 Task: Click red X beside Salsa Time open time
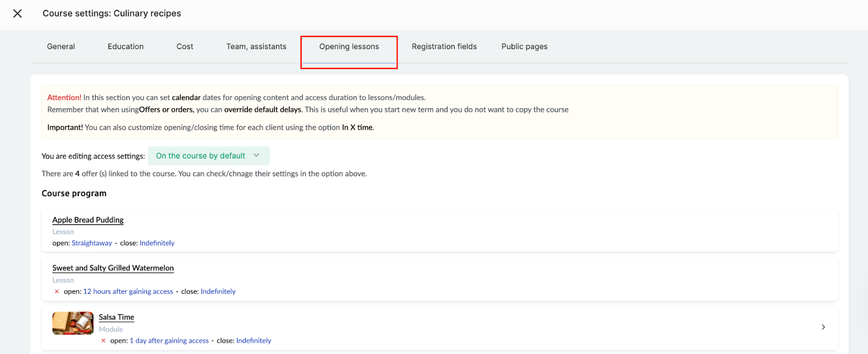pos(103,341)
